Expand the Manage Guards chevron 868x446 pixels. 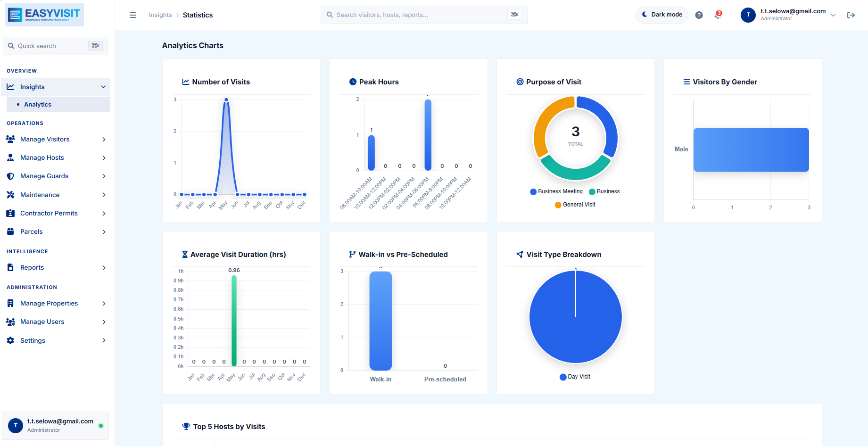tap(104, 176)
